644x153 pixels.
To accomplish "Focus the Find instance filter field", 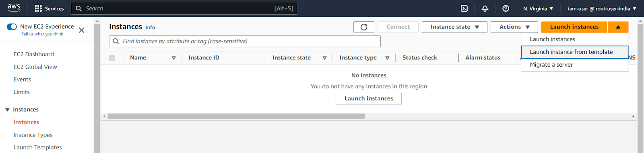I will coord(245,41).
